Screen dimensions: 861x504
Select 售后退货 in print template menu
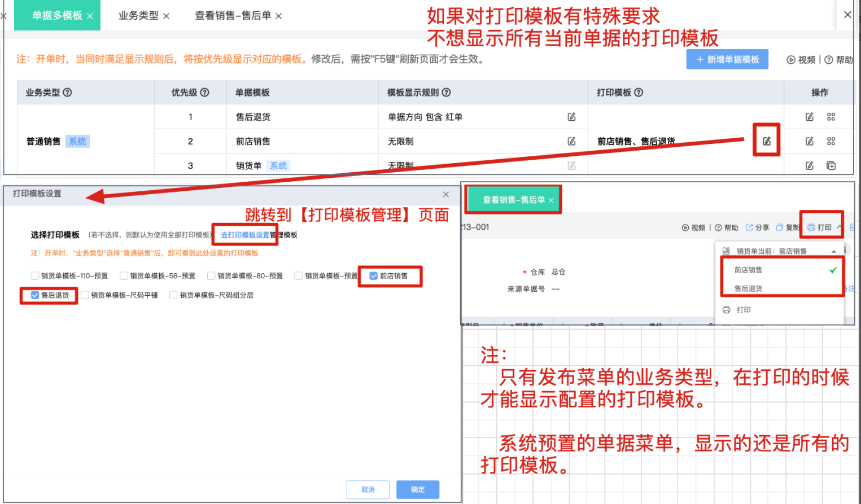tap(748, 288)
